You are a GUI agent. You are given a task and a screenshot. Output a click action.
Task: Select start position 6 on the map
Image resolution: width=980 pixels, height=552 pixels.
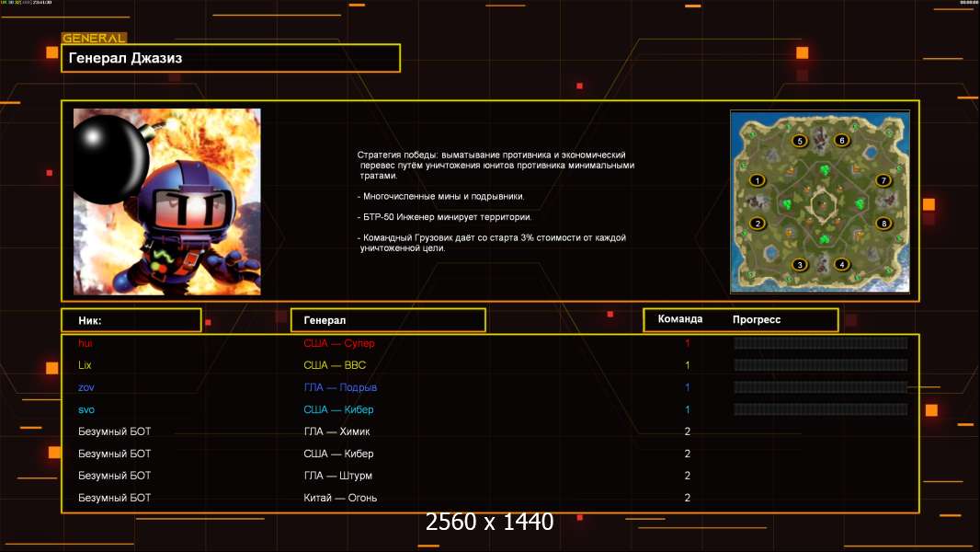841,141
